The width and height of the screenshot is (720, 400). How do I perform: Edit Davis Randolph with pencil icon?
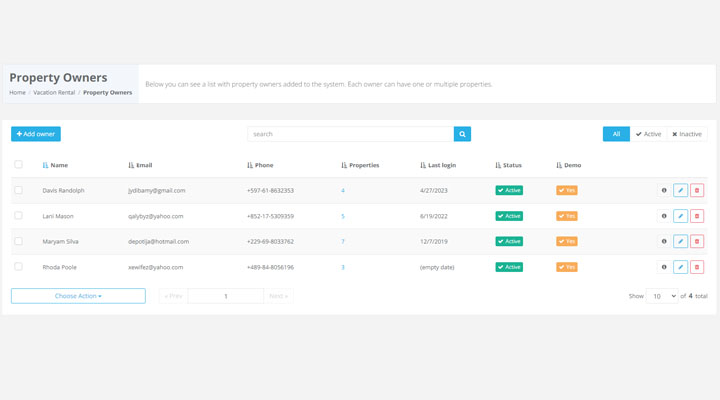[681, 190]
